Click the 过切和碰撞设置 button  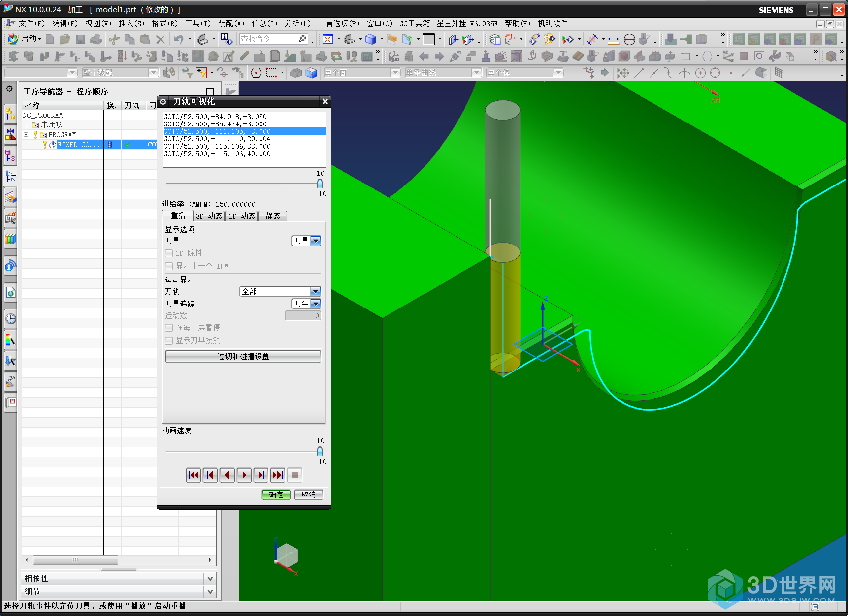[x=243, y=357]
